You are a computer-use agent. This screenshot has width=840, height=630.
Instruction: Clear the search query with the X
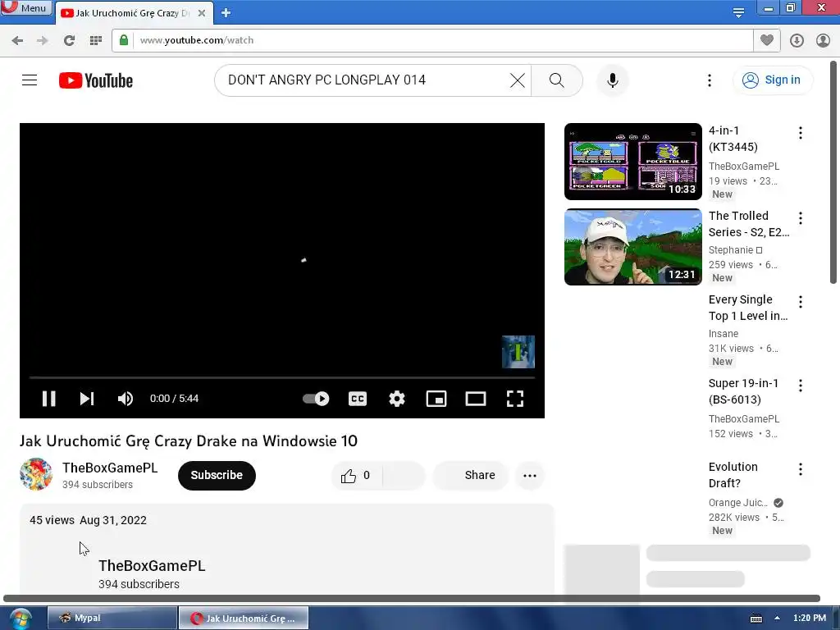tap(517, 80)
